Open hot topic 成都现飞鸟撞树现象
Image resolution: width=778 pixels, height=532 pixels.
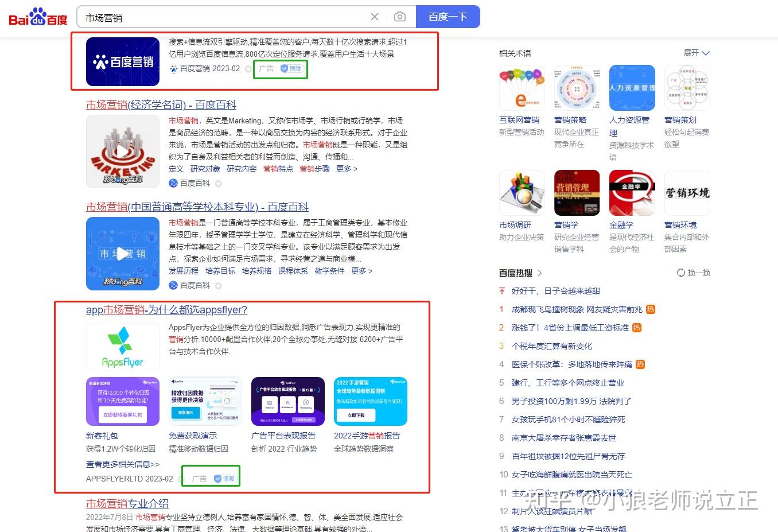(x=577, y=309)
